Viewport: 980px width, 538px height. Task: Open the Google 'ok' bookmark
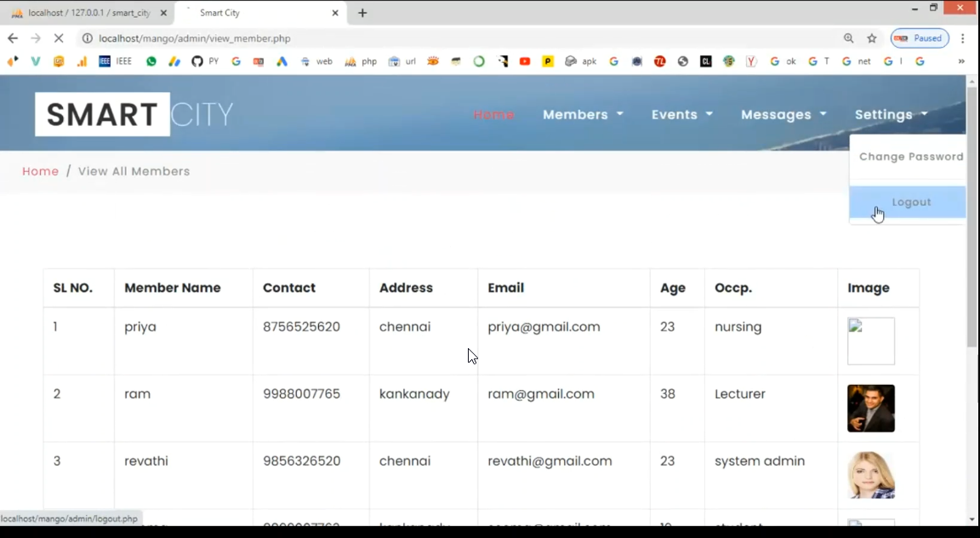(x=783, y=61)
